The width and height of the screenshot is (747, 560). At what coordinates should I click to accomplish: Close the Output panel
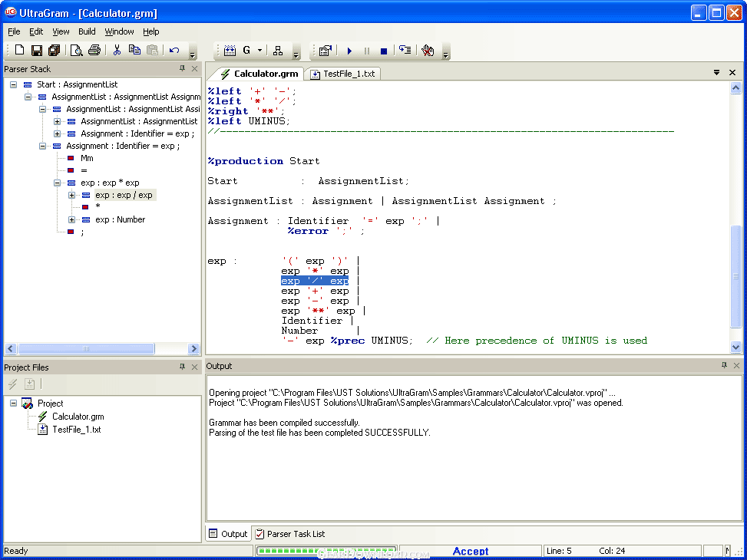point(736,365)
